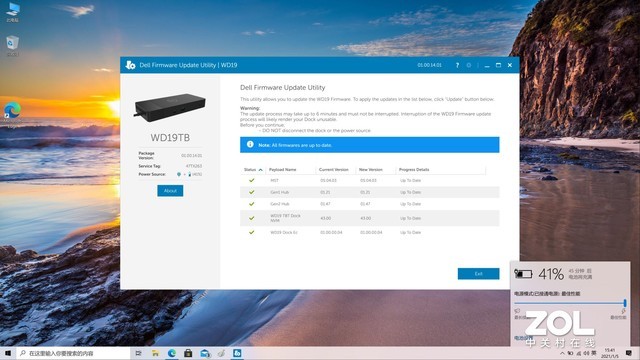Click the taskbar clock showing 15:41
Image resolution: width=640 pixels, height=360 pixels.
pos(610,353)
